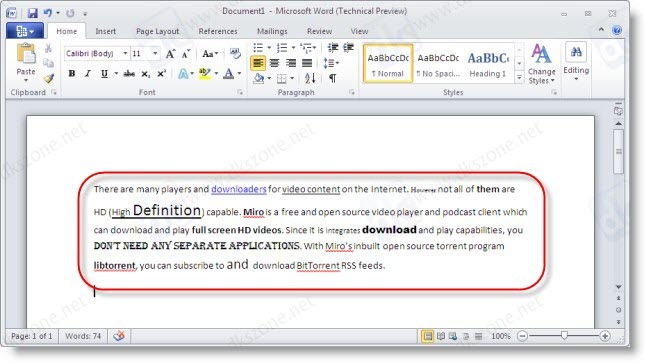Click the proofing errors icon in status bar
Viewport: 646px width, 363px height.
click(119, 336)
